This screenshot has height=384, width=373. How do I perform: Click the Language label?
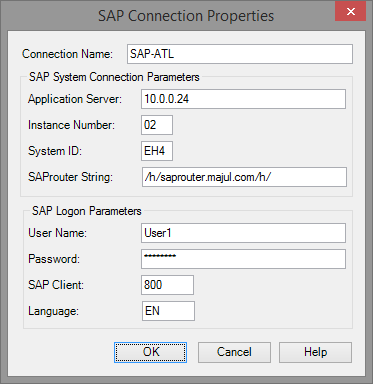click(x=53, y=311)
